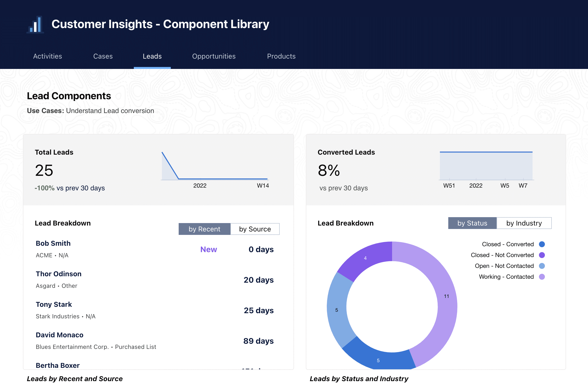Click the 0 days value for Bob Smith

pos(261,249)
